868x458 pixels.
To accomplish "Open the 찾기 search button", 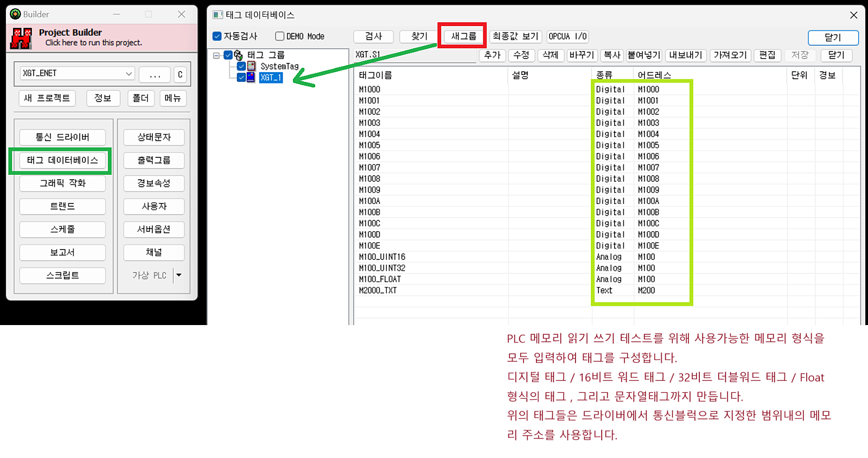I will click(419, 36).
